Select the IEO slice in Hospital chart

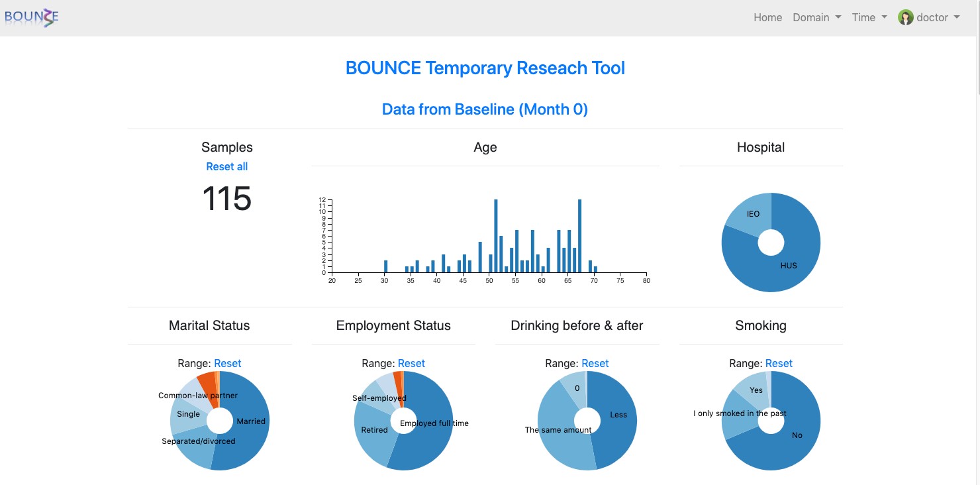click(752, 213)
